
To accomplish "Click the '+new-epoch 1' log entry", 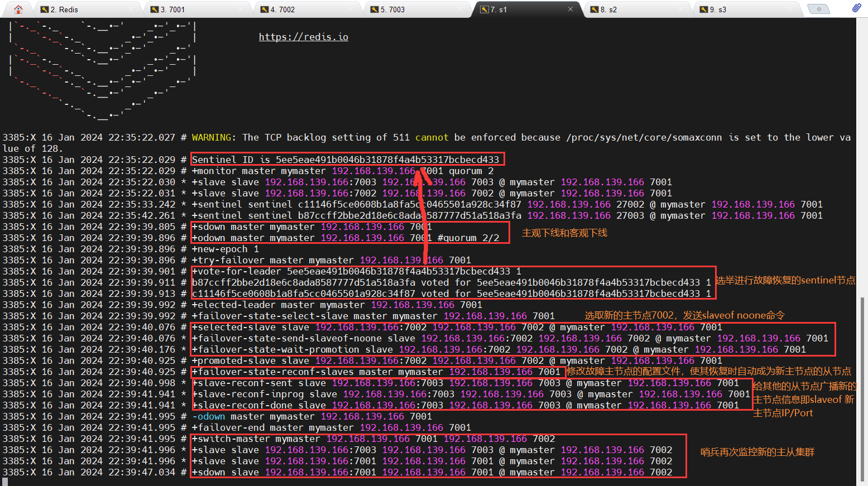I will [x=226, y=249].
